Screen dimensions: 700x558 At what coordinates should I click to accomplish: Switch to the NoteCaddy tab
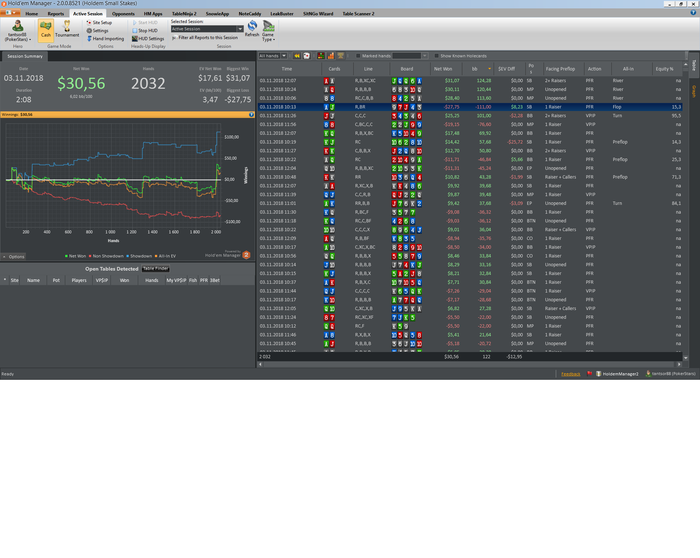tap(250, 14)
